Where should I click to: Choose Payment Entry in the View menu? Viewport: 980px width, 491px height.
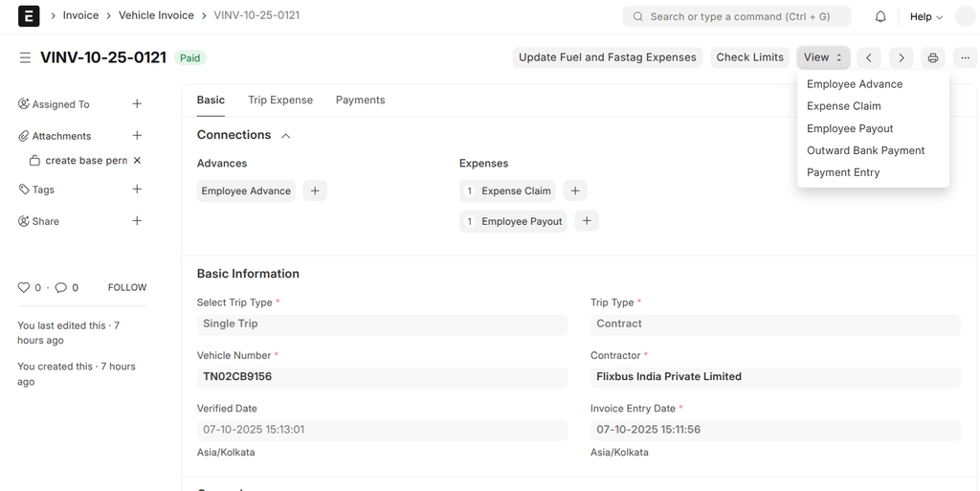[843, 172]
